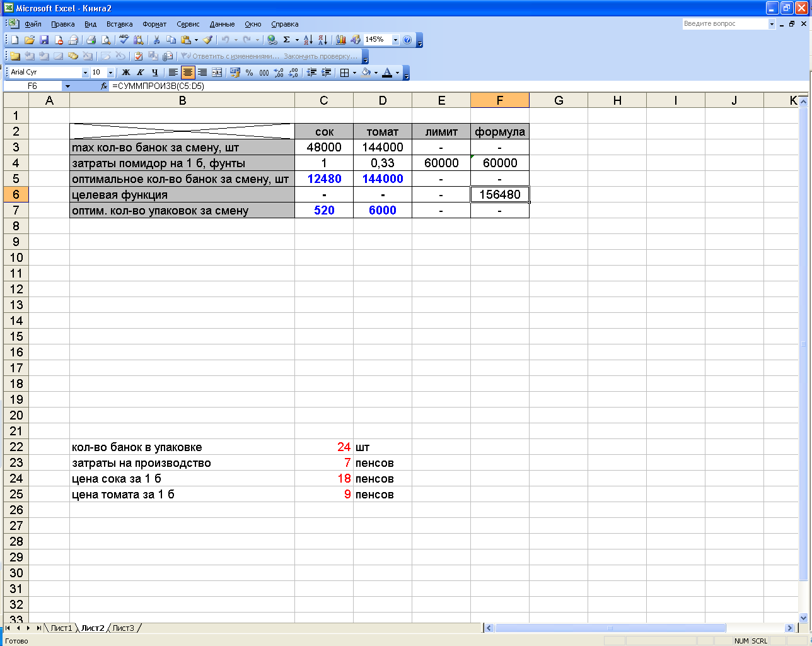
Task: Expand the font size dropdown
Action: (x=111, y=73)
